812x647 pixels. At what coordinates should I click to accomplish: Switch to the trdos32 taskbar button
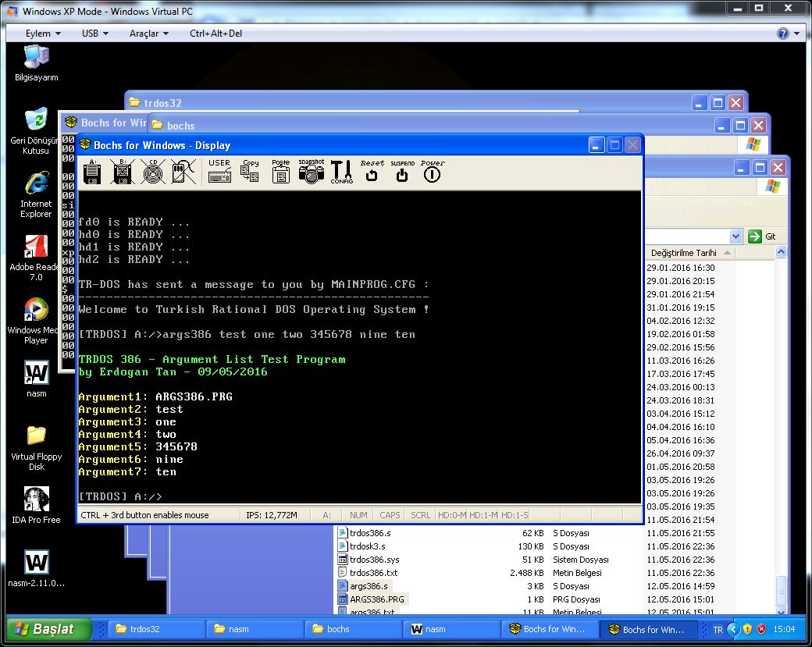155,629
